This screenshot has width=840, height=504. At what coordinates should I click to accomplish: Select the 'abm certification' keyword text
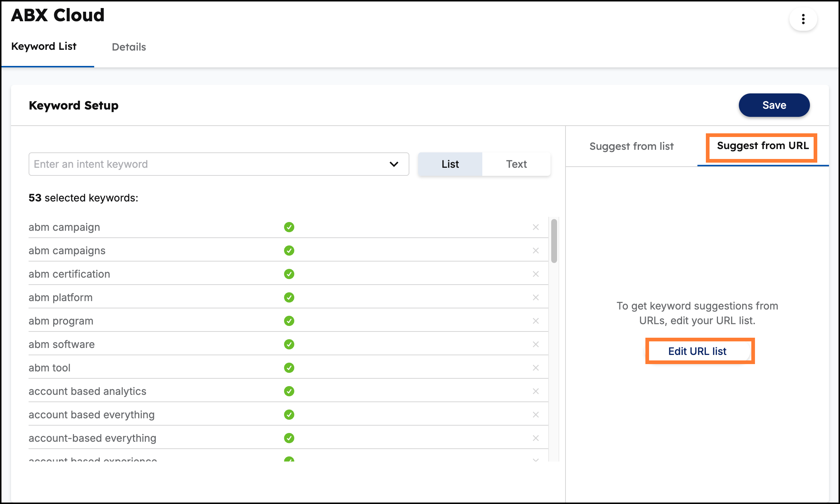pos(69,274)
